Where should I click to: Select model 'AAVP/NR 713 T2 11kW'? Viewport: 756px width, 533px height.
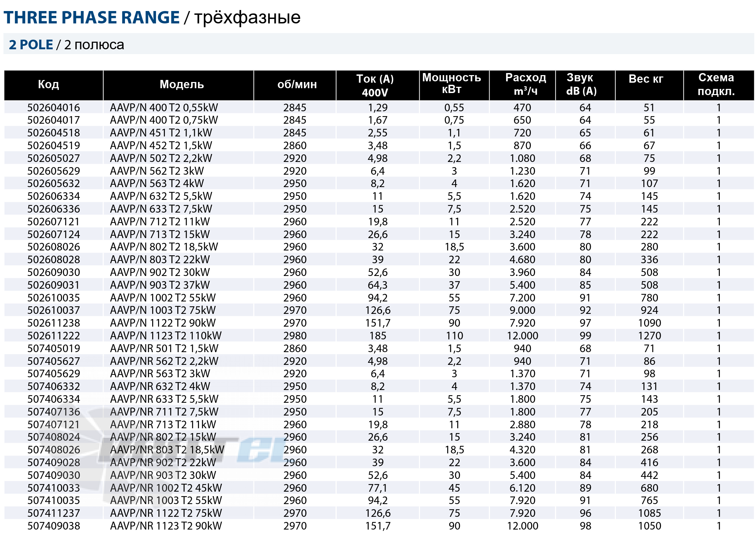163,424
